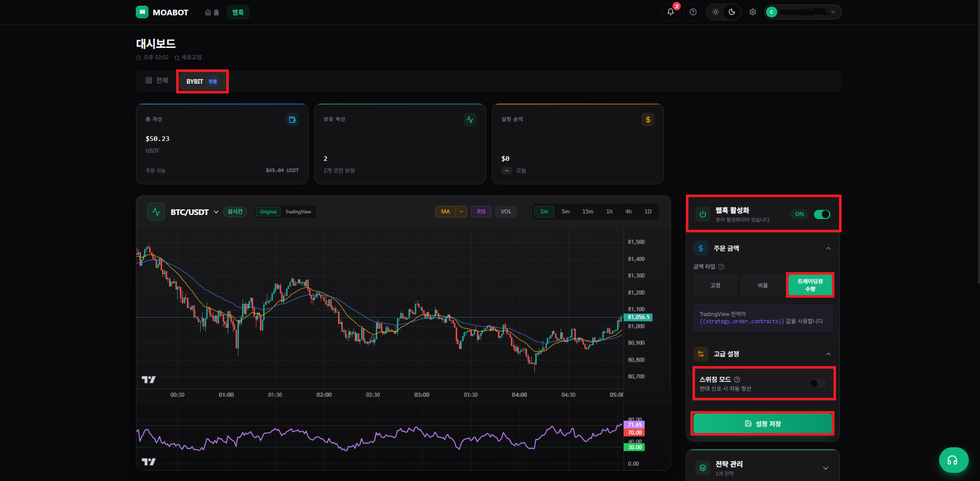Click the sliders icon beside 고급 설정
Screen dimensions: 980x481
pyautogui.click(x=701, y=354)
